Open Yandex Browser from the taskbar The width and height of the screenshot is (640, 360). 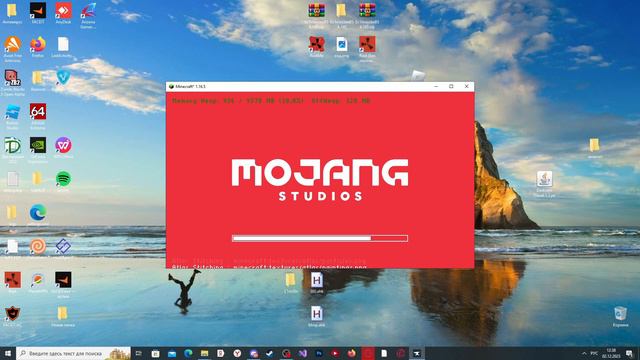pyautogui.click(x=237, y=353)
